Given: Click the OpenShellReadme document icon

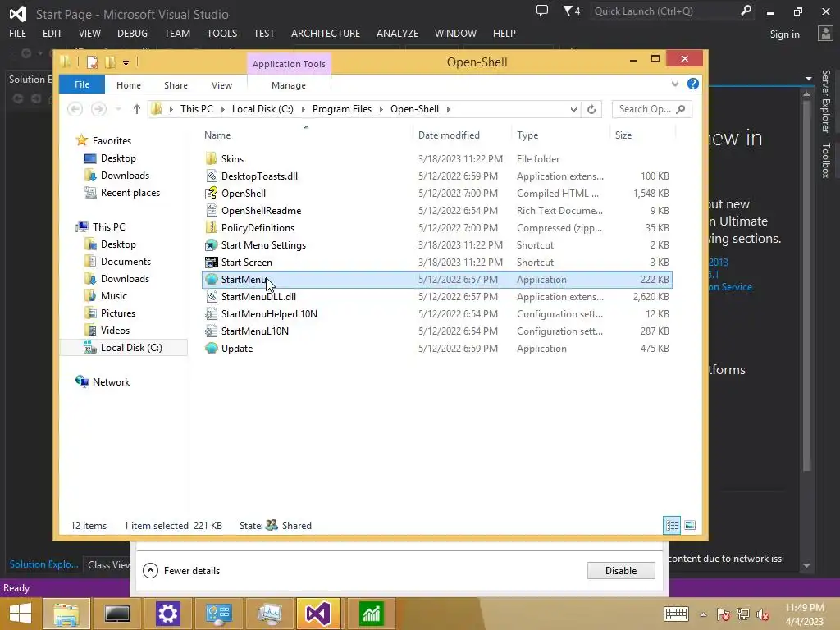Looking at the screenshot, I should 212,211.
